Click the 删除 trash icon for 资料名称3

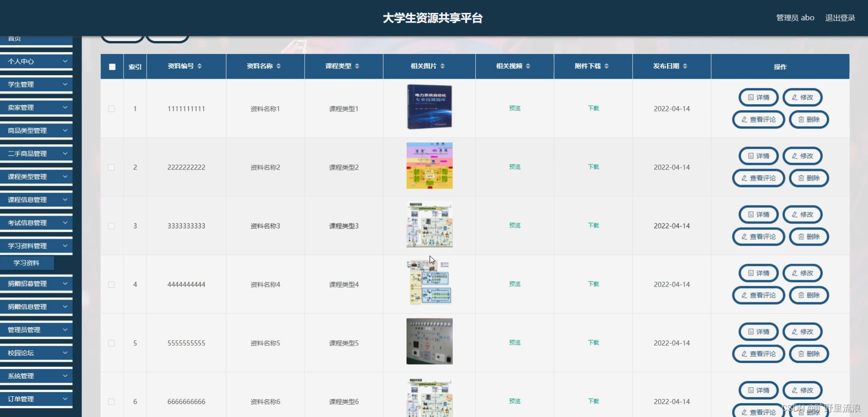(801, 236)
